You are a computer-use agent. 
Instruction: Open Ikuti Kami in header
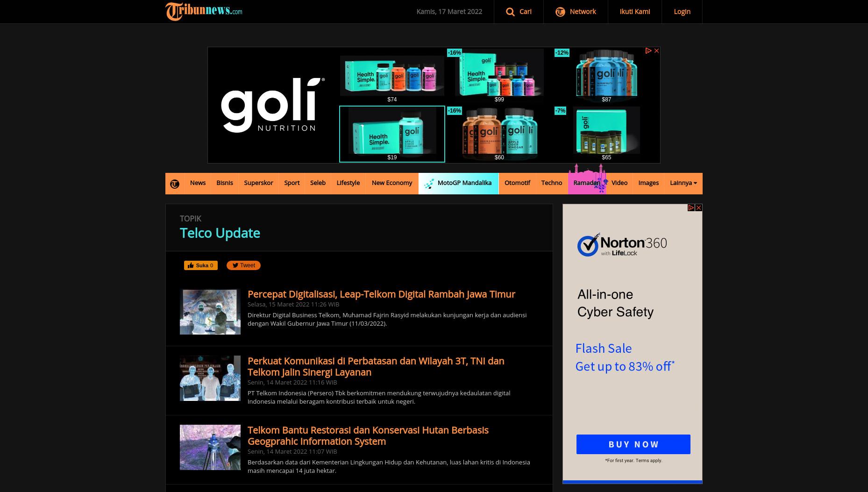coord(634,12)
